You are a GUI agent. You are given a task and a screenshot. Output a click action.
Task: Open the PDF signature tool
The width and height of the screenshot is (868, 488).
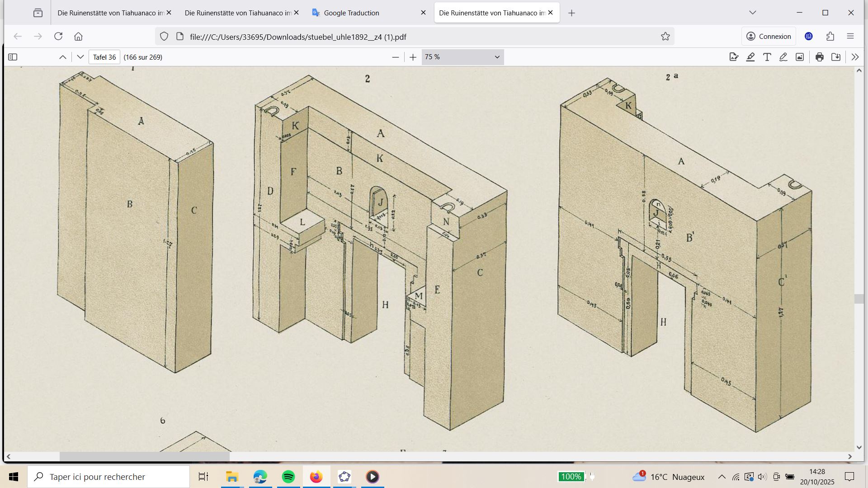[x=734, y=57]
